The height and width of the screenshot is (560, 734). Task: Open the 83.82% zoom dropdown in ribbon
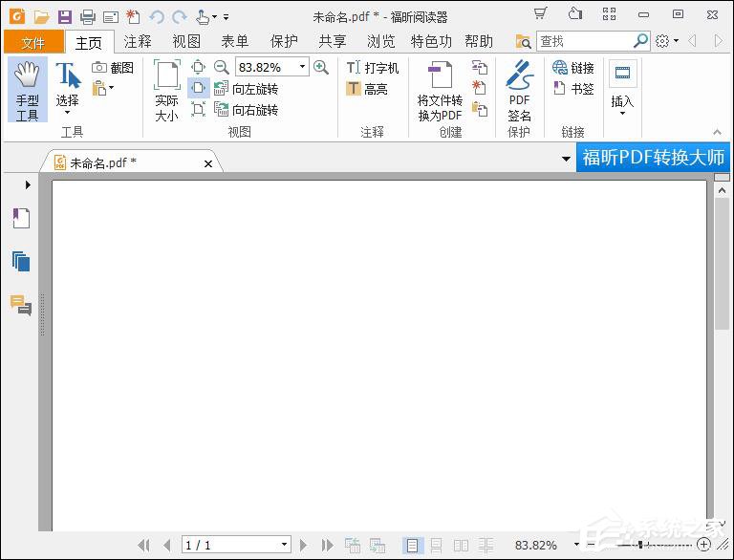303,67
